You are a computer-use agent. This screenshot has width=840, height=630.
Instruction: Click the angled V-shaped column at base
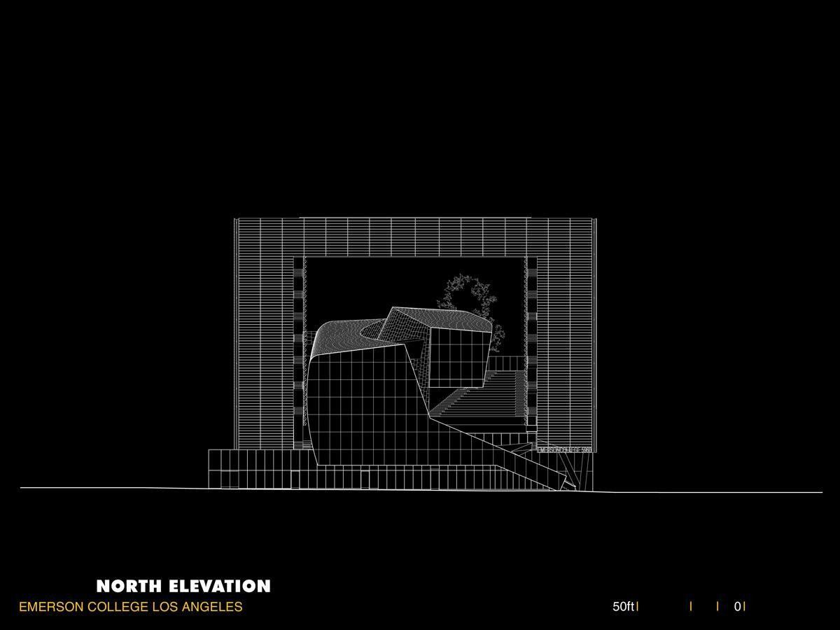coord(568,481)
